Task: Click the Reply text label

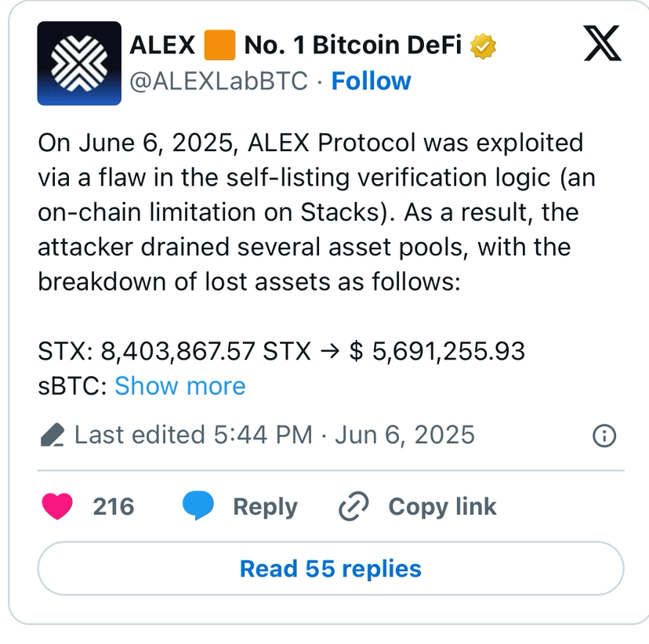Action: point(265,507)
